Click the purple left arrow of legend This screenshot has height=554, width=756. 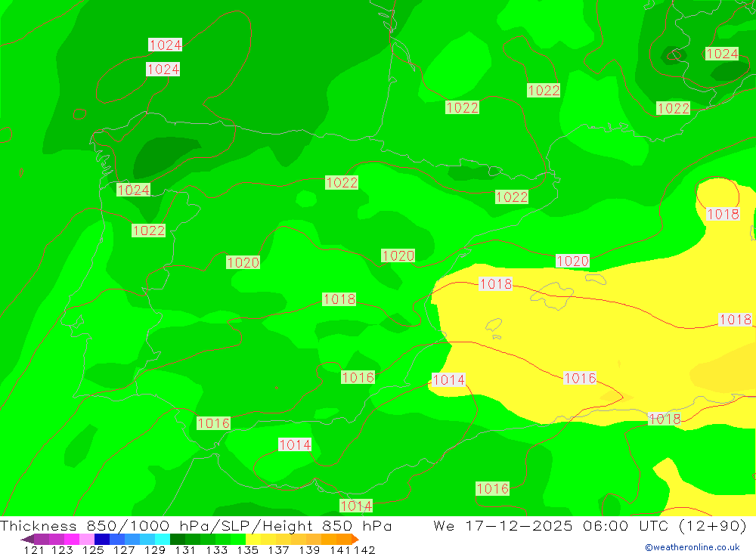pyautogui.click(x=27, y=539)
